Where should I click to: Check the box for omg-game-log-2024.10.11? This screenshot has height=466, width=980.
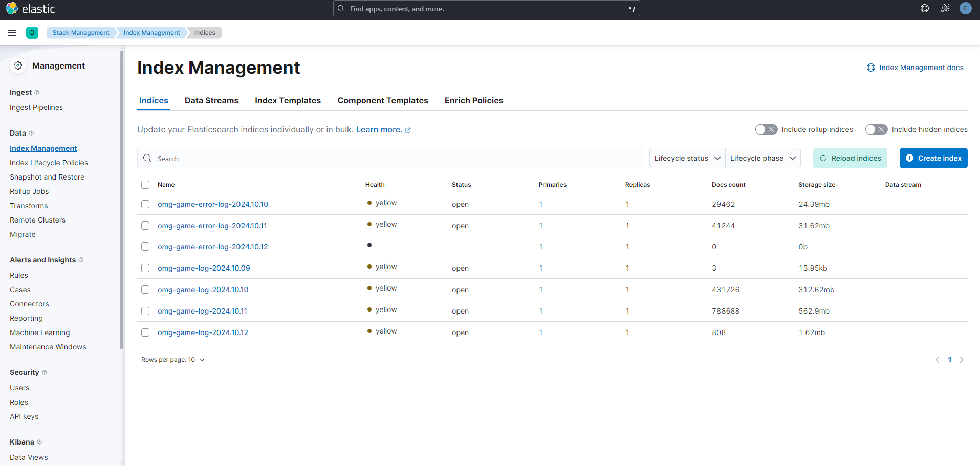click(x=145, y=311)
